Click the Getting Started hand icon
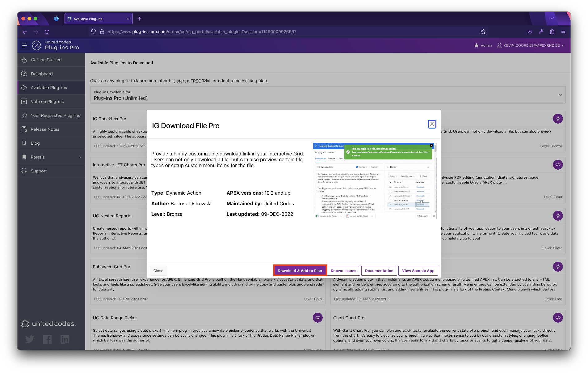588x373 pixels. tap(24, 60)
